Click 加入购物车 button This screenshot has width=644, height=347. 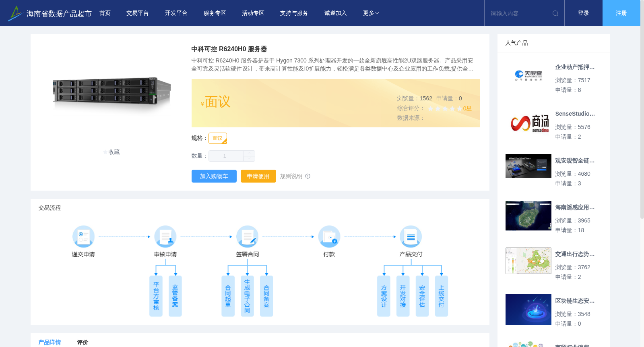[x=214, y=176]
